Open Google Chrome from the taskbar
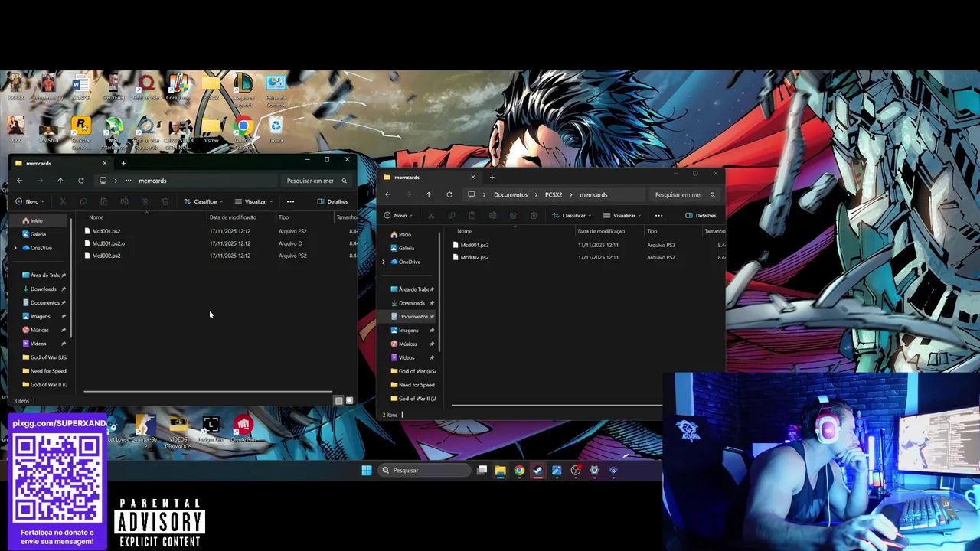The height and width of the screenshot is (551, 980). point(519,470)
